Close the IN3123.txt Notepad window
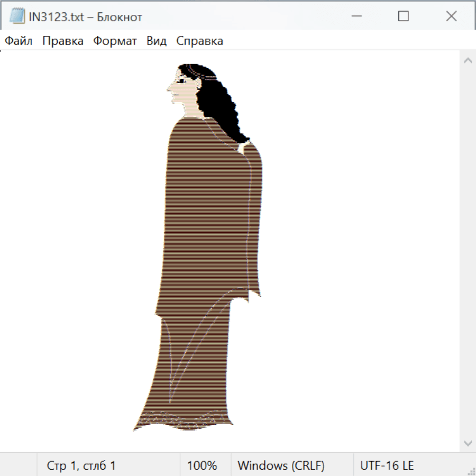Image resolution: width=476 pixels, height=476 pixels. click(x=451, y=16)
